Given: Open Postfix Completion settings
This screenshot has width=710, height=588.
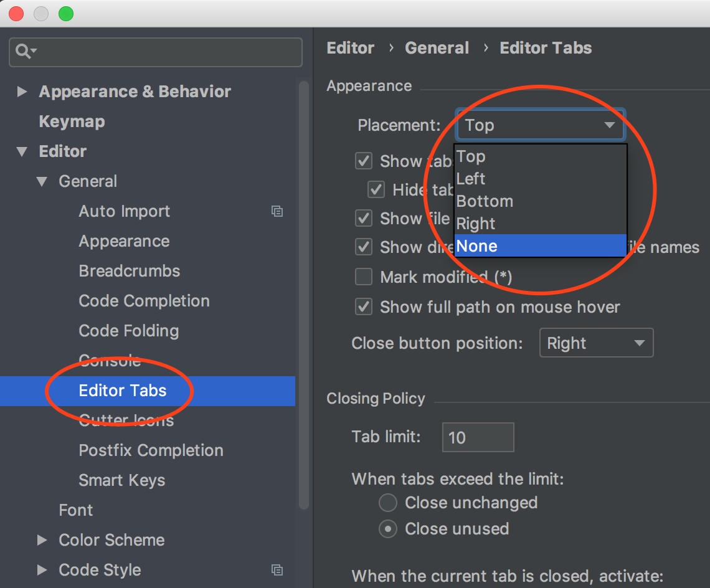Looking at the screenshot, I should coord(151,450).
